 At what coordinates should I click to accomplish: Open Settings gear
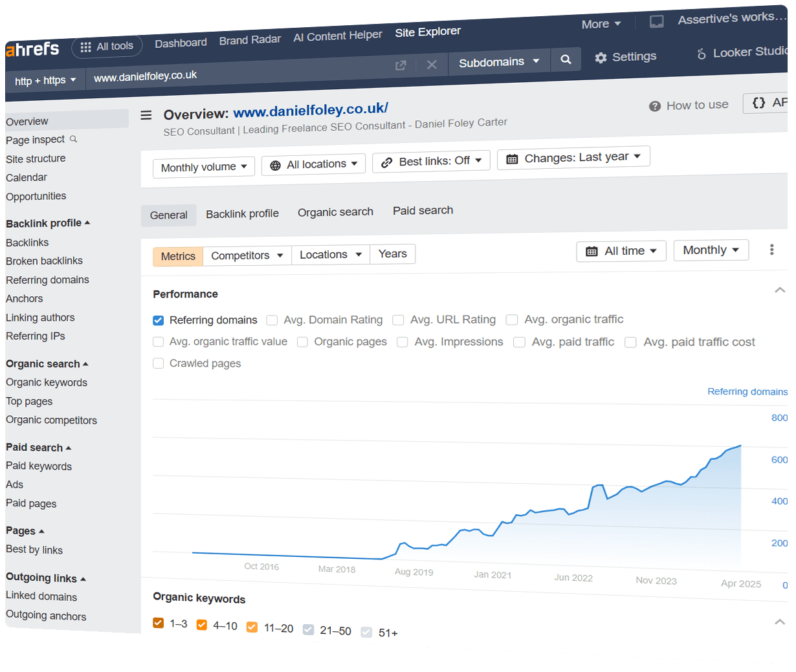626,57
